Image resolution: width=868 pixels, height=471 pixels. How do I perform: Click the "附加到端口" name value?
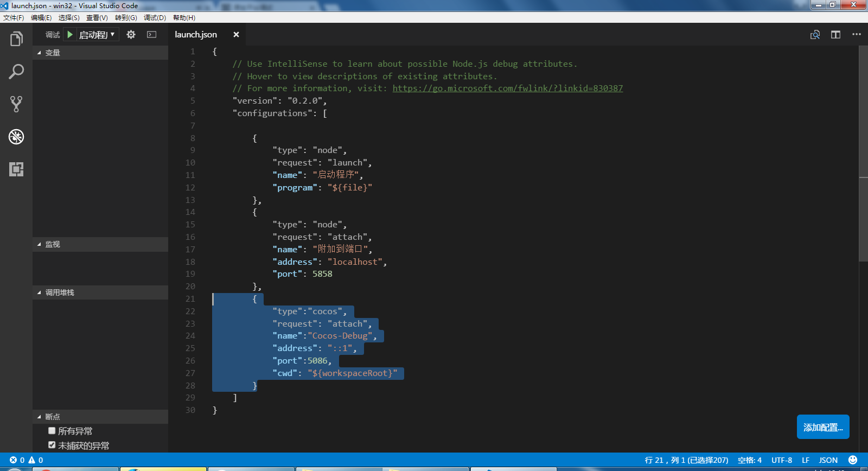pos(340,249)
